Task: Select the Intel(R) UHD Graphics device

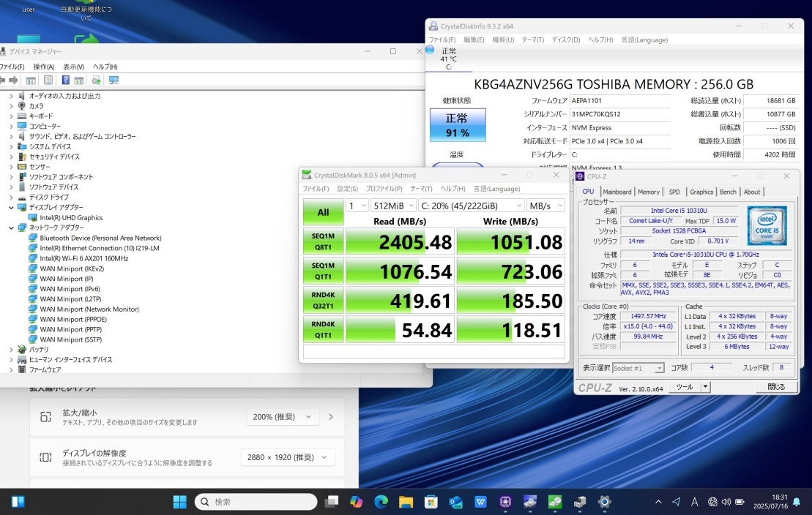Action: (x=71, y=217)
